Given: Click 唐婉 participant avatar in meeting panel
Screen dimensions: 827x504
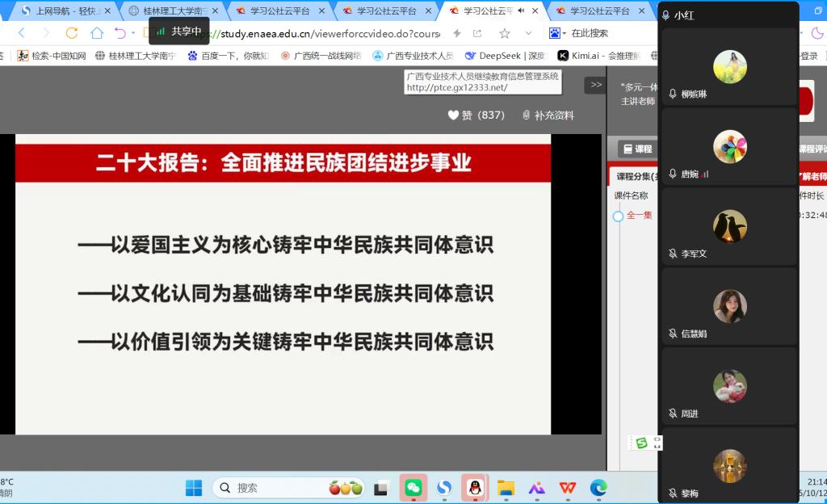Looking at the screenshot, I should 730,147.
